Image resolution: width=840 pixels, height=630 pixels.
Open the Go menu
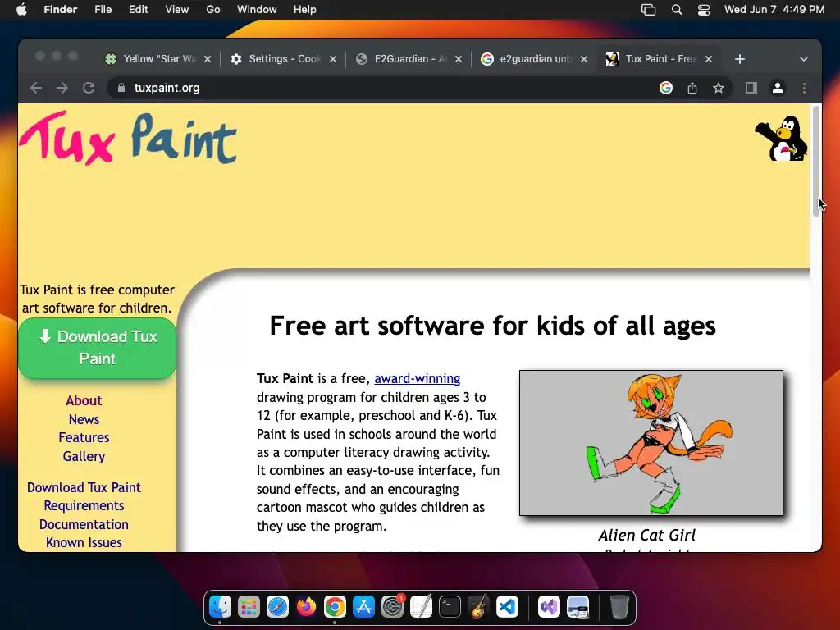[213, 10]
